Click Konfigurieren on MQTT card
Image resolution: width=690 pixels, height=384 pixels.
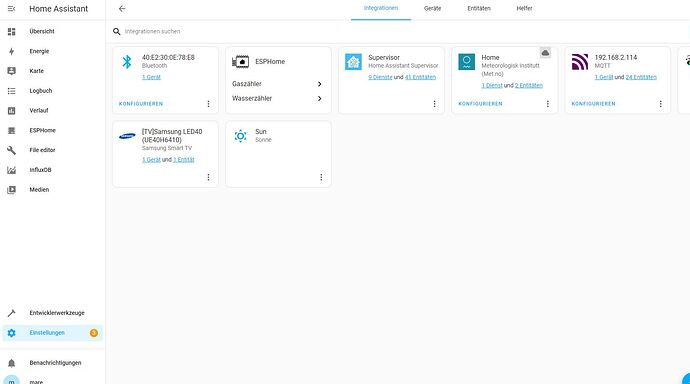pyautogui.click(x=593, y=104)
